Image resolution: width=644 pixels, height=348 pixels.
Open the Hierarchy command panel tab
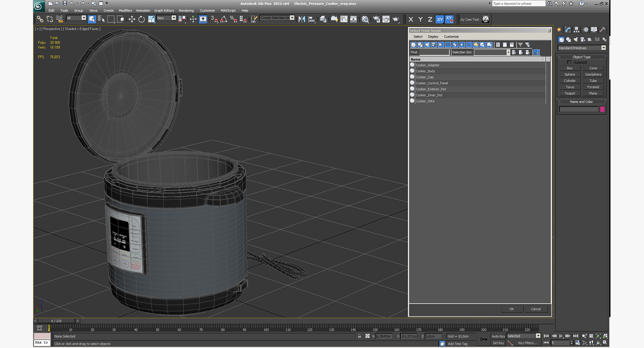click(x=577, y=30)
